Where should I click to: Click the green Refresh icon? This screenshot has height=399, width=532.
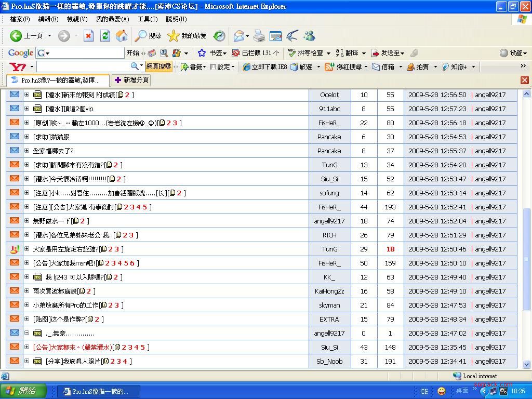[x=105, y=36]
